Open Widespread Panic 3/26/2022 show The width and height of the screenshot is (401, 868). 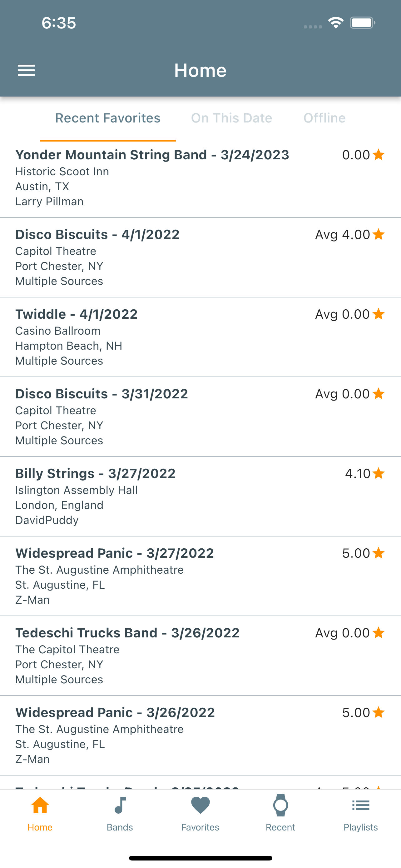tap(135, 735)
